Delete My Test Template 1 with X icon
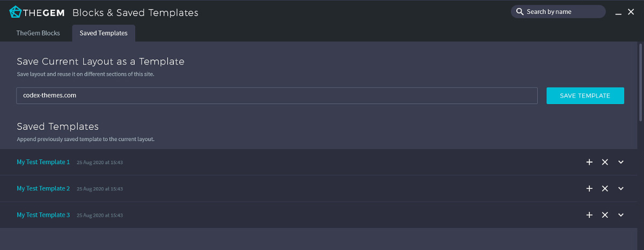The image size is (644, 250). (x=605, y=162)
